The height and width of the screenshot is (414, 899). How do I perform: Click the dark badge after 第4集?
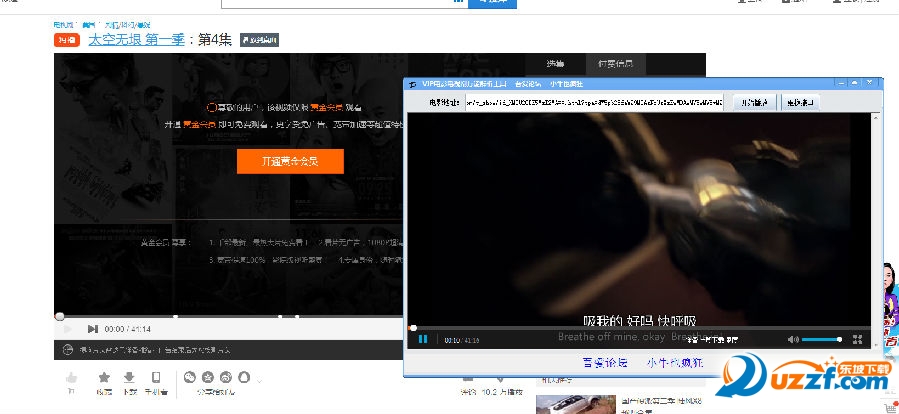click(259, 40)
